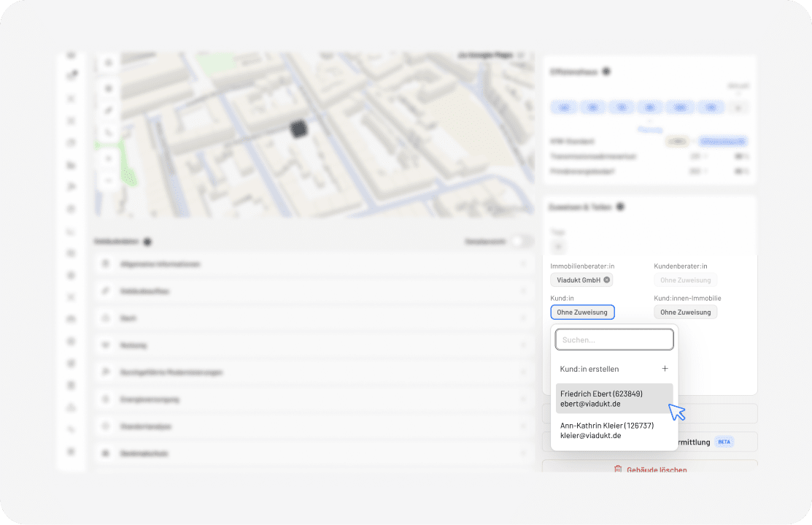Image resolution: width=812 pixels, height=525 pixels.
Task: Select the dark building marker on the map
Action: click(x=299, y=129)
